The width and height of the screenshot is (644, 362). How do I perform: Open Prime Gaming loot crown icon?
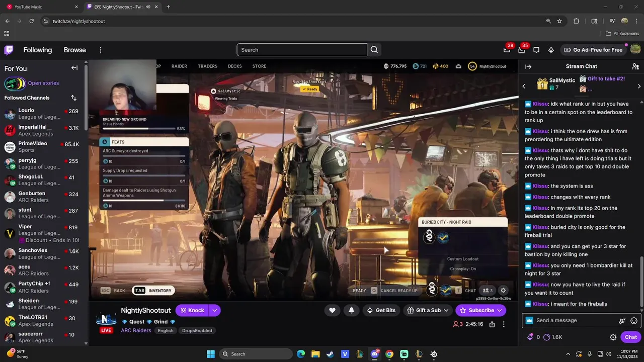pyautogui.click(x=507, y=50)
